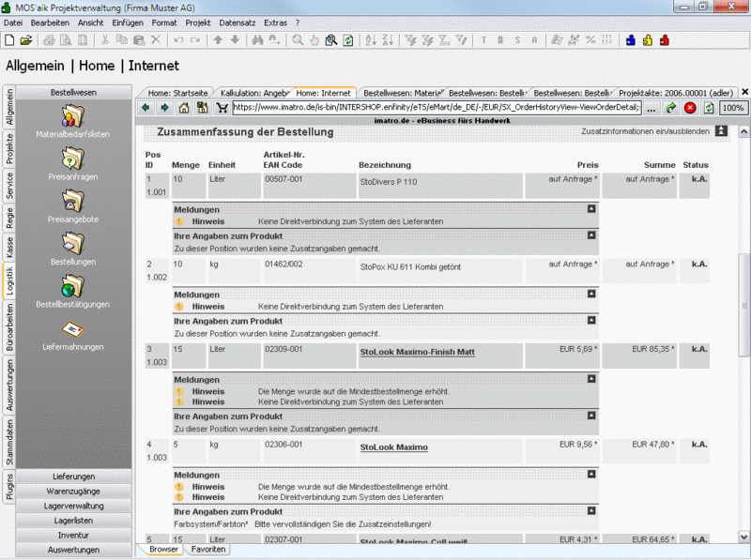Click the article number 00507-001
This screenshot has height=560, width=751.
click(284, 179)
